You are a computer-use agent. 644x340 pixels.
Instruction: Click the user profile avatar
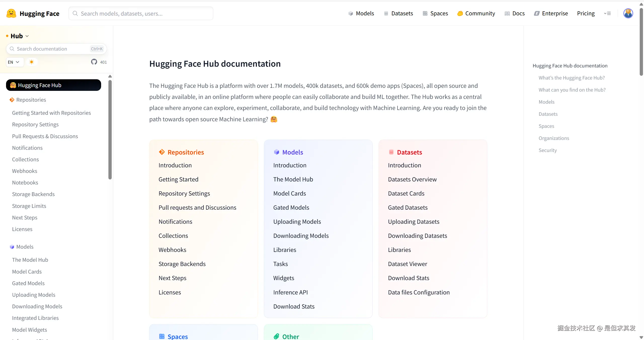[x=628, y=13]
